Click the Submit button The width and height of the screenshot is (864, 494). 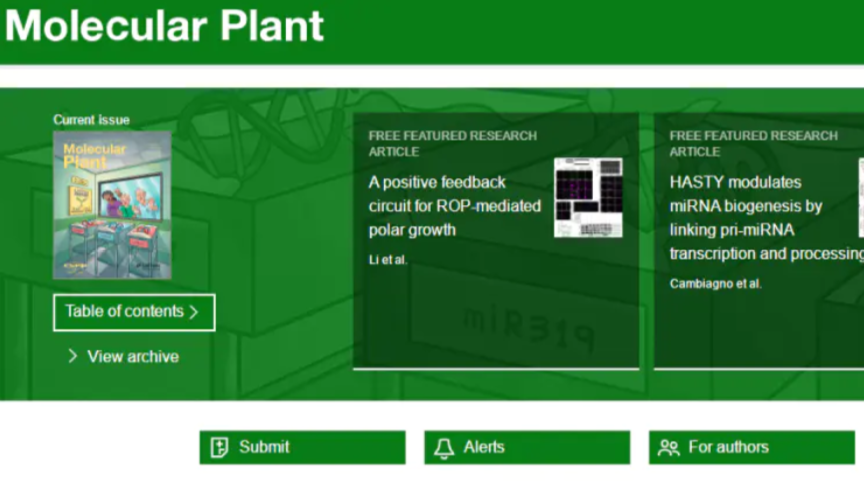click(x=303, y=447)
